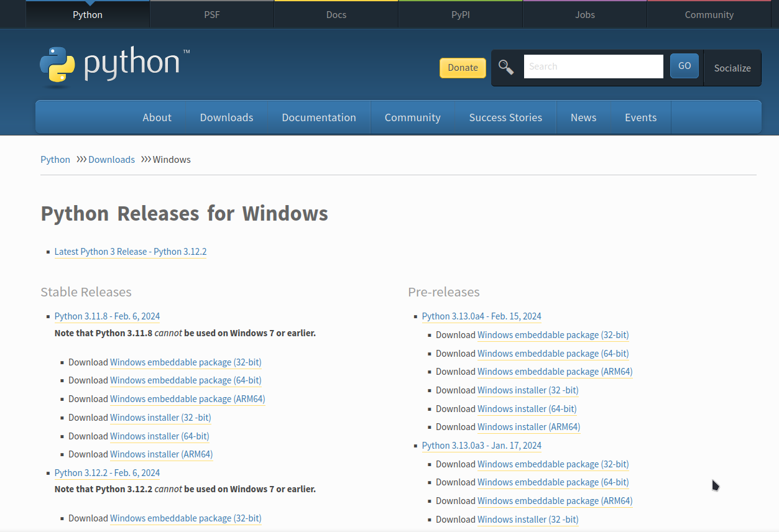Image resolution: width=779 pixels, height=532 pixels.
Task: Click the Stable Releases section heading
Action: [86, 292]
